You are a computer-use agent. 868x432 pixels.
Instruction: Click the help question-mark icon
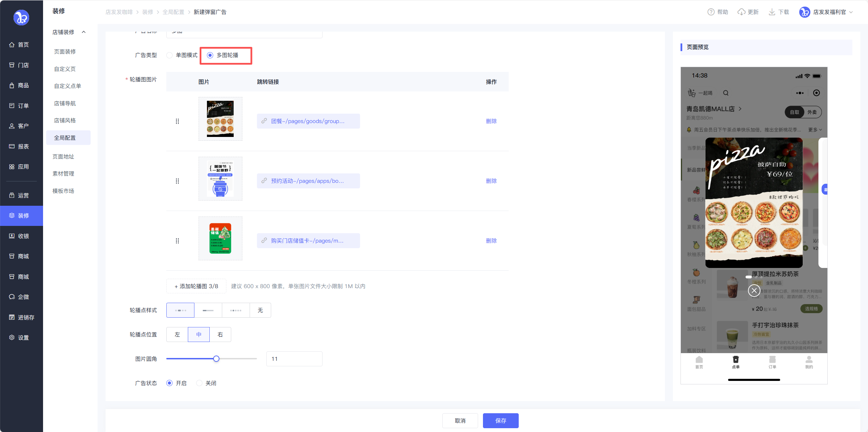point(711,12)
